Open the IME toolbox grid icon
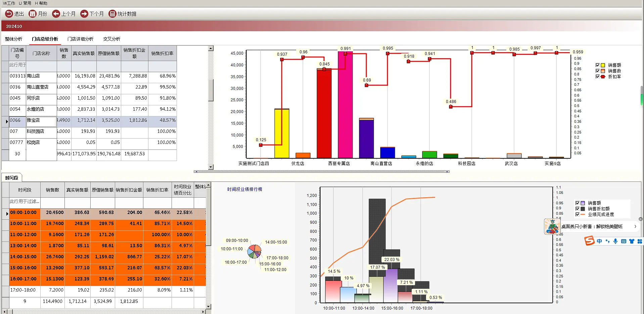 coord(640,241)
